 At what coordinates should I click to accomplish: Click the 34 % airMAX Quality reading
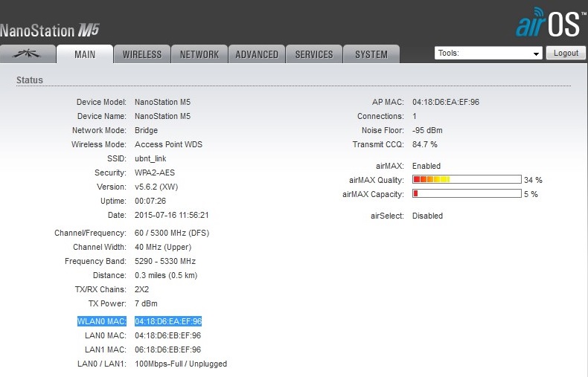[x=533, y=180]
